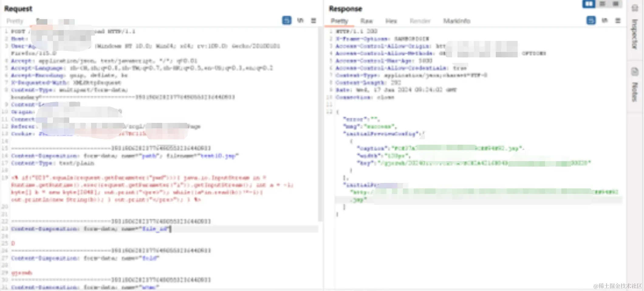Open the Response MarkInfo tab

pos(457,21)
